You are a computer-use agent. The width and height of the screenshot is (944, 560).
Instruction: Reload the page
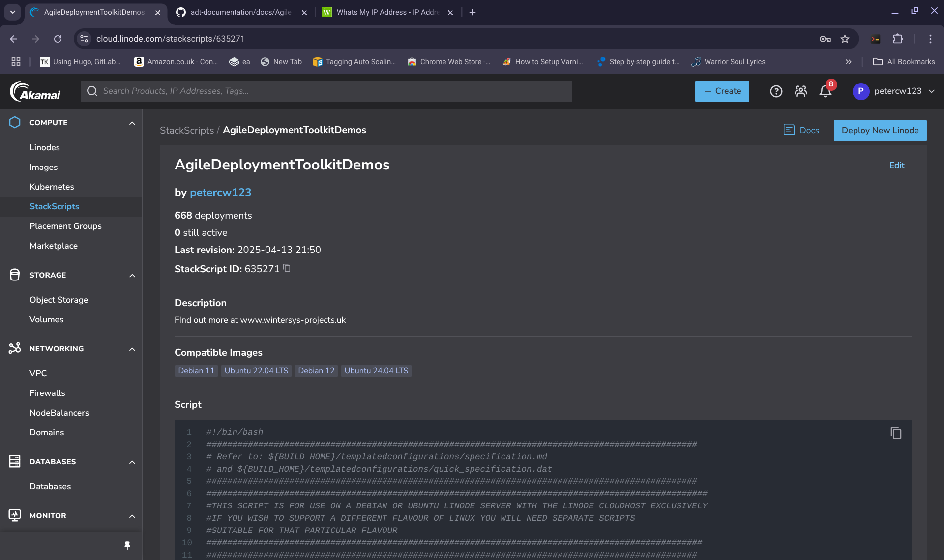point(58,39)
